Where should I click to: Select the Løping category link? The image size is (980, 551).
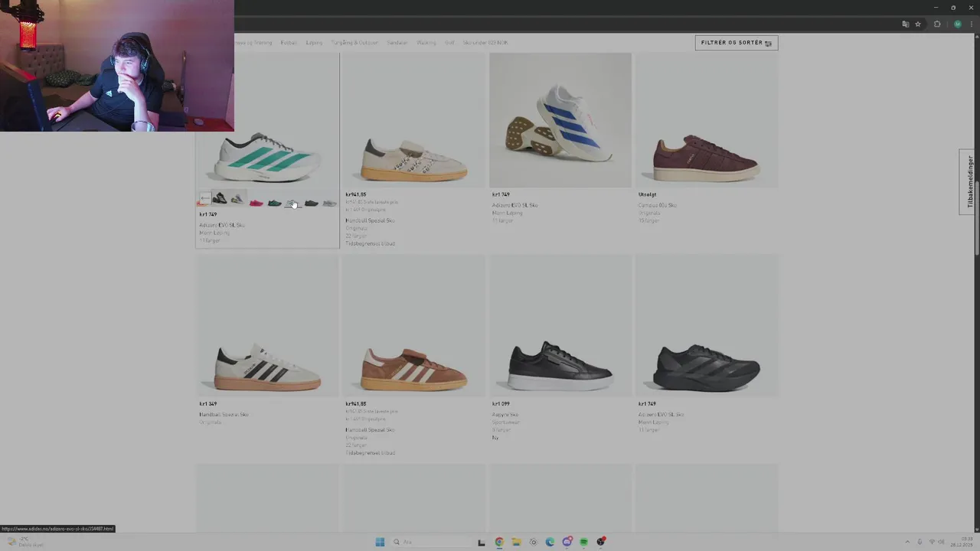[314, 43]
